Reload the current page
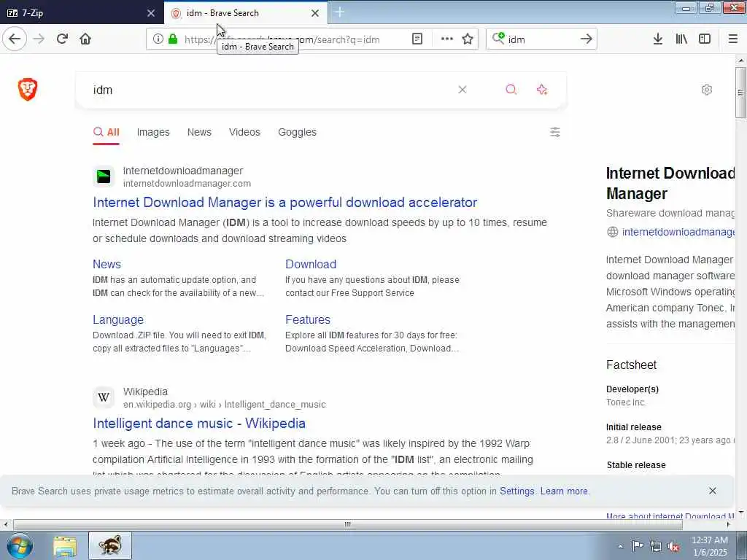This screenshot has height=560, width=747. point(62,39)
